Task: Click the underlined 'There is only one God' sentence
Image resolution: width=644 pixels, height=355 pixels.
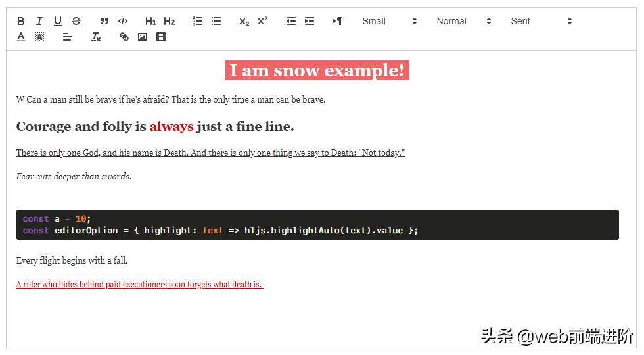Action: click(210, 153)
